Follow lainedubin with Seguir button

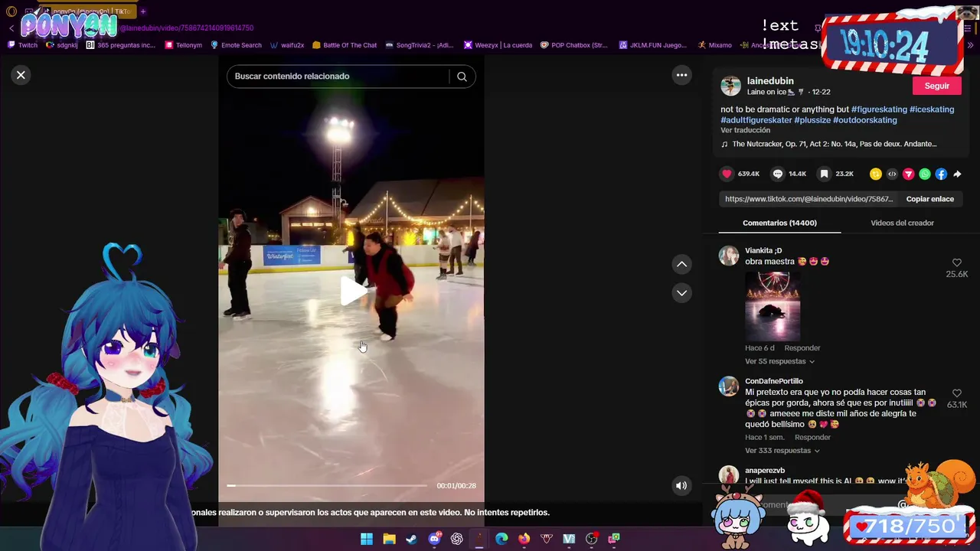pos(936,86)
